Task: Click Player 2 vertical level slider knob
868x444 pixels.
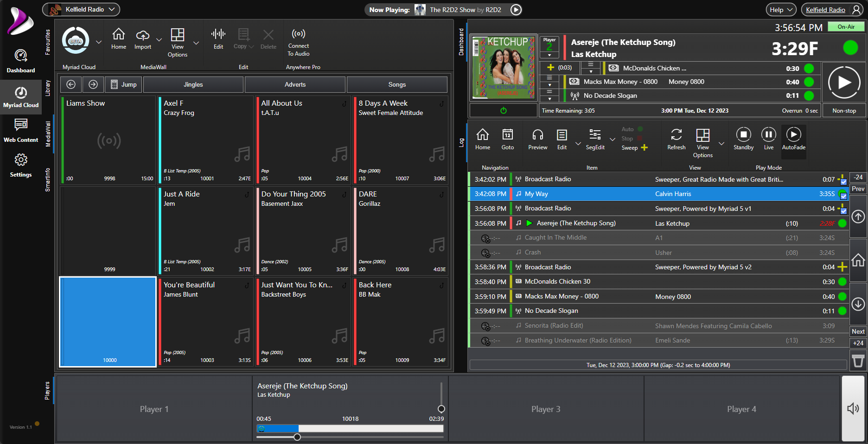Action: pos(441,409)
